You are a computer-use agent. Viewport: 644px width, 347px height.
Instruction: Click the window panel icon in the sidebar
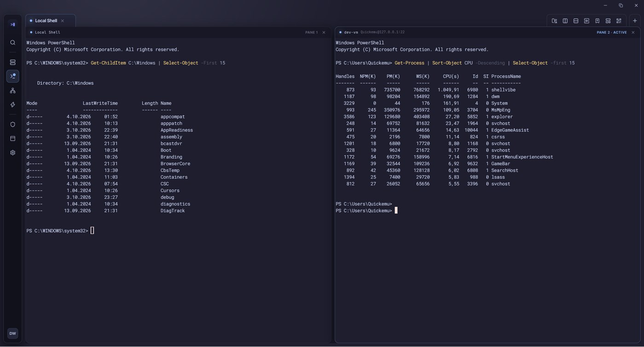coord(13,139)
